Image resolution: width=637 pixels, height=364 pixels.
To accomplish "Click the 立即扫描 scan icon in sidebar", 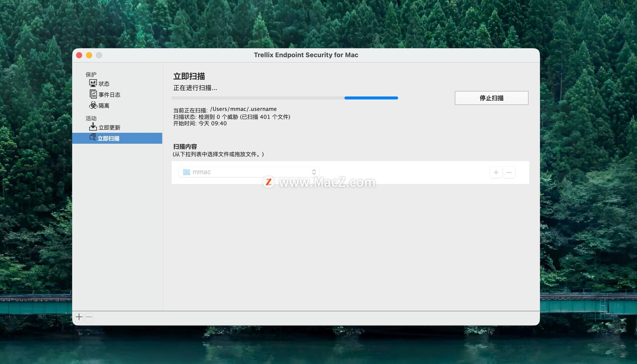I will [x=93, y=137].
